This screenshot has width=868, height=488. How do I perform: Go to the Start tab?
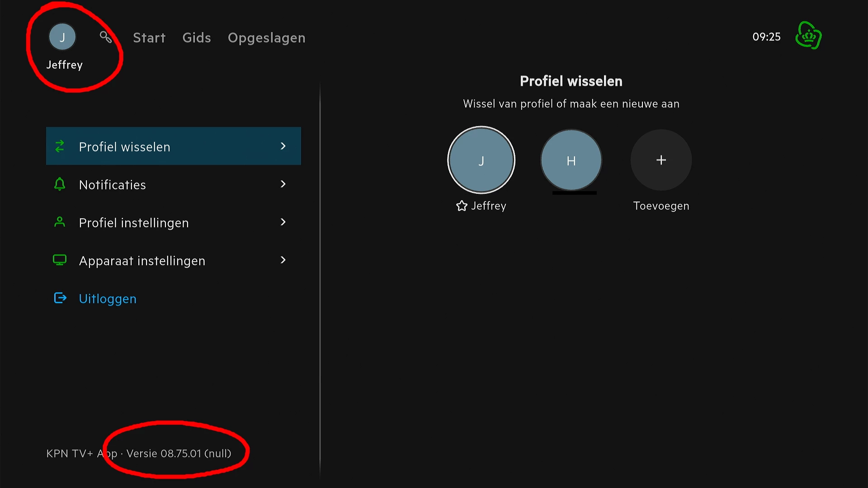click(x=149, y=38)
